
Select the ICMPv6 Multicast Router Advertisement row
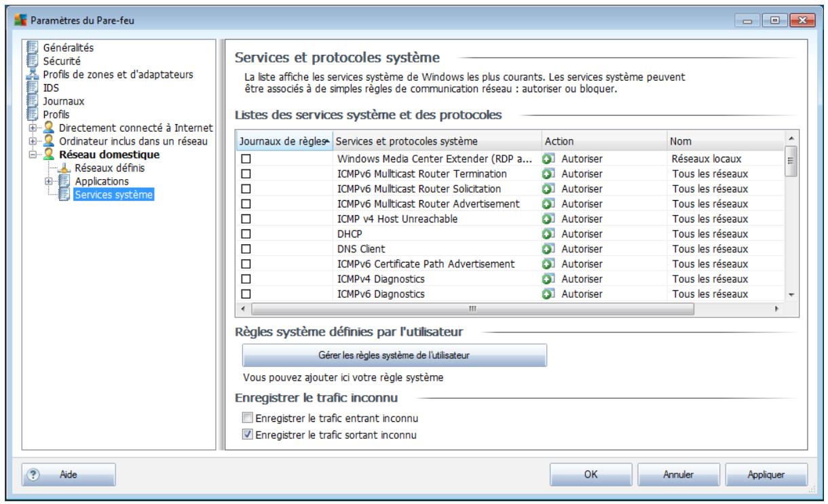(510, 203)
